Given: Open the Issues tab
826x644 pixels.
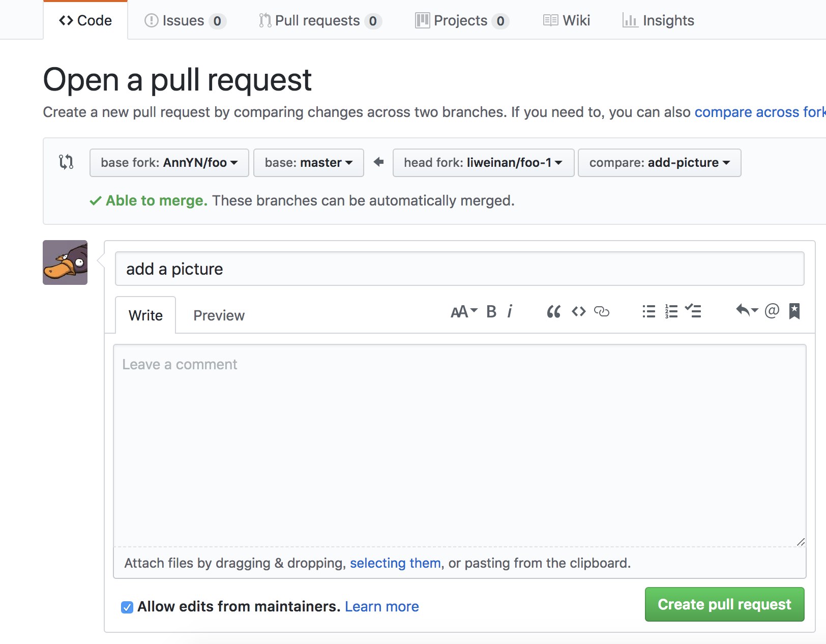Looking at the screenshot, I should (x=186, y=21).
